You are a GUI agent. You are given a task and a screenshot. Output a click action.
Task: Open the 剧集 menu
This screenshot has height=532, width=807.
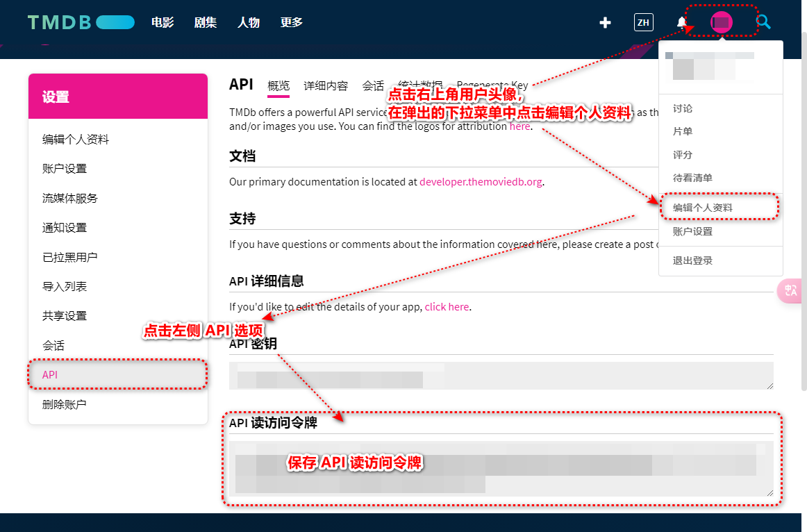click(x=206, y=22)
